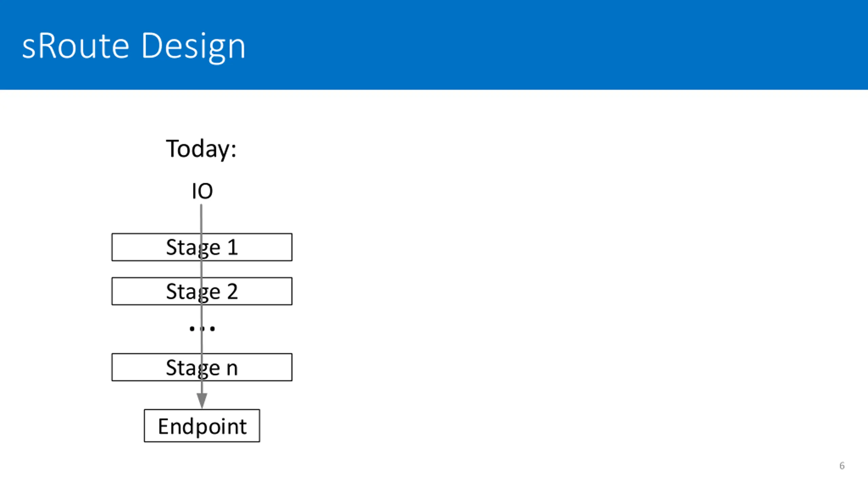Select the Stage n box
The image size is (868, 488).
pos(202,367)
